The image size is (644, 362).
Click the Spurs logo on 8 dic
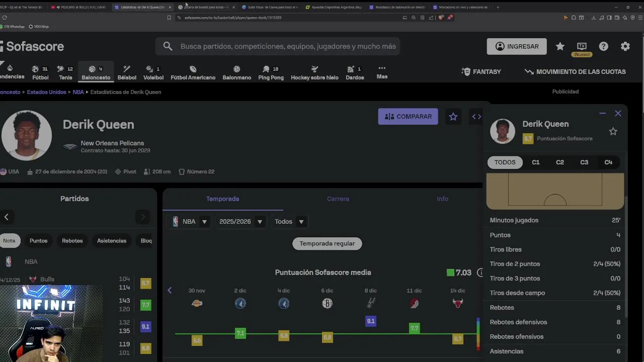tap(371, 303)
